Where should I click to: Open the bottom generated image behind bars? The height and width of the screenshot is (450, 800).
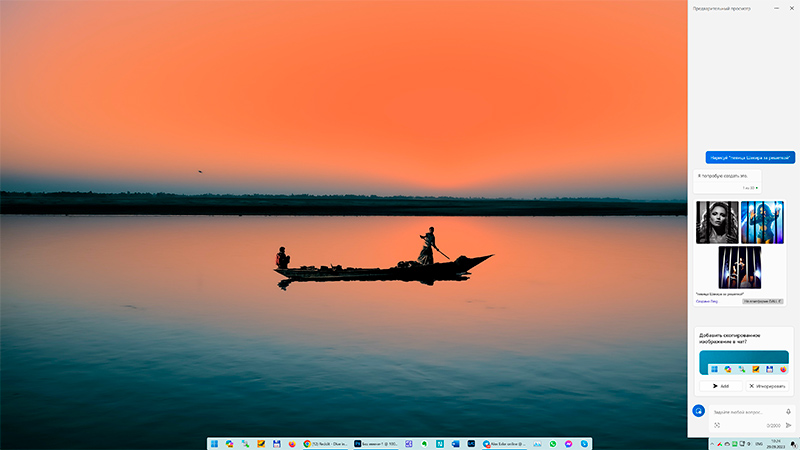pyautogui.click(x=739, y=267)
